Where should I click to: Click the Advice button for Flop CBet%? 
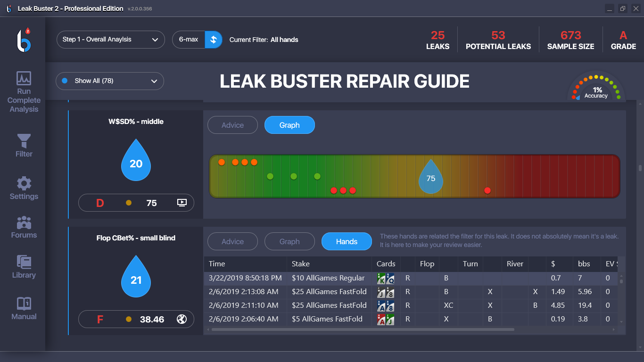(232, 241)
